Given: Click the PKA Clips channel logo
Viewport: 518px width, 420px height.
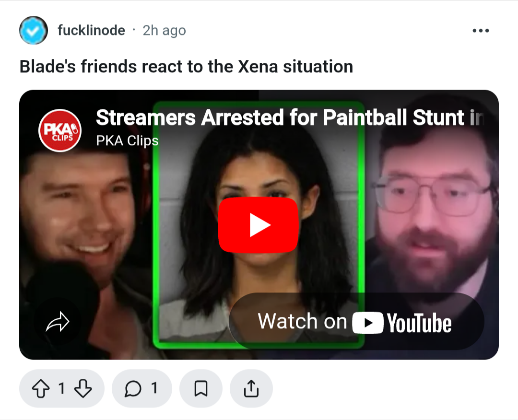Looking at the screenshot, I should 60,130.
